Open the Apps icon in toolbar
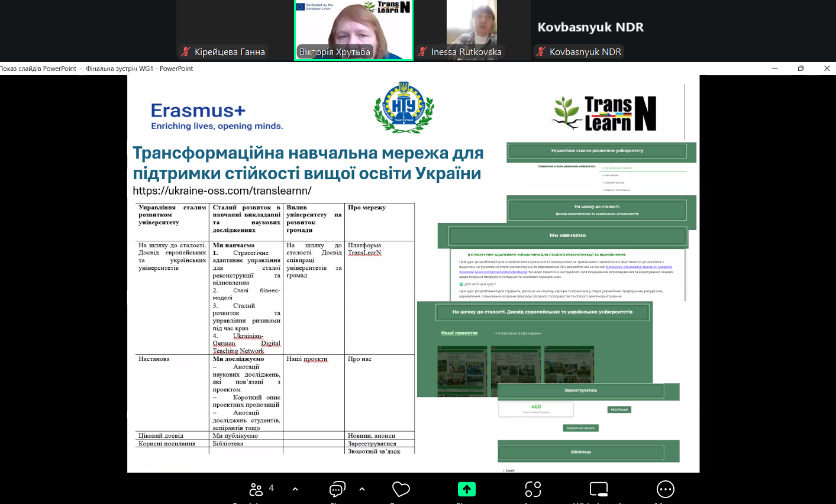Viewport: 836px width, 504px height. (533, 489)
